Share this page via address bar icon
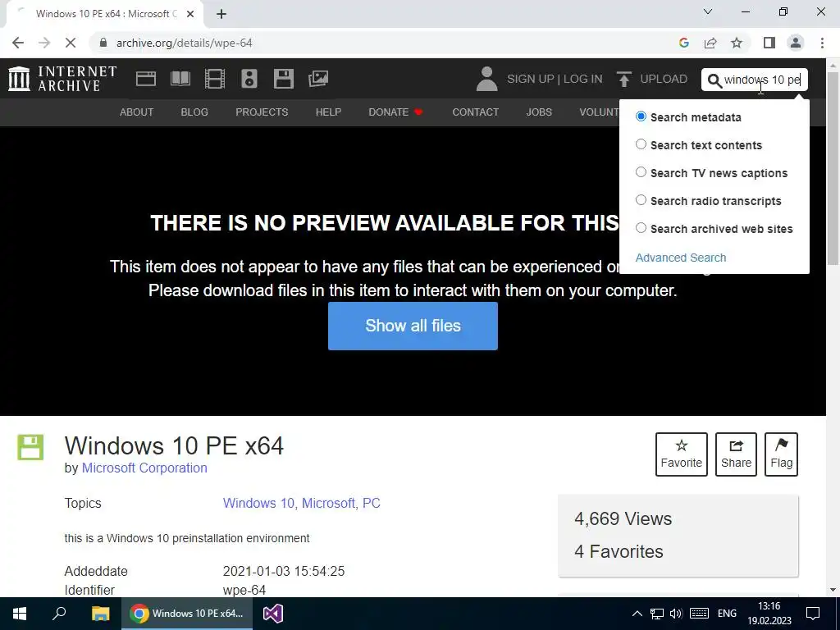Image resolution: width=840 pixels, height=630 pixels. click(710, 43)
